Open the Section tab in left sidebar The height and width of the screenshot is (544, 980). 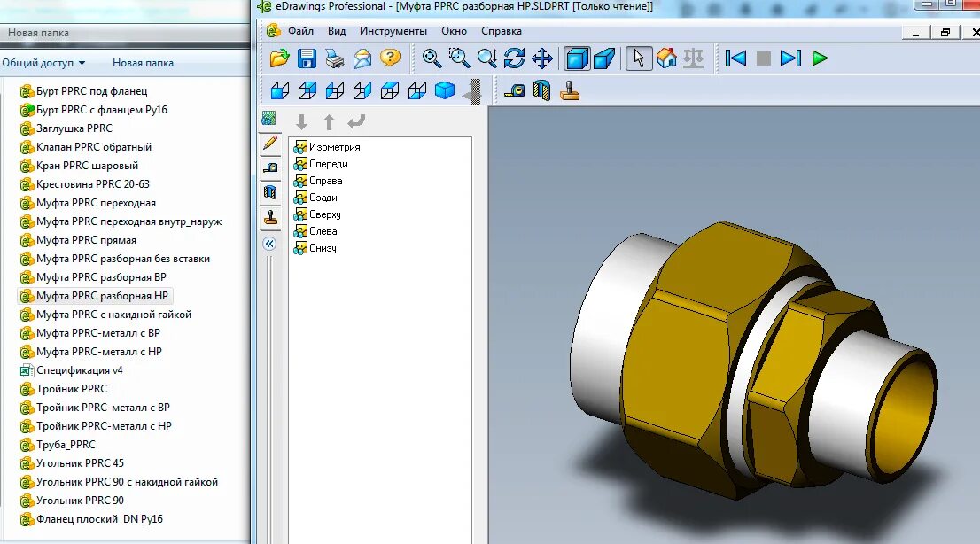point(270,192)
